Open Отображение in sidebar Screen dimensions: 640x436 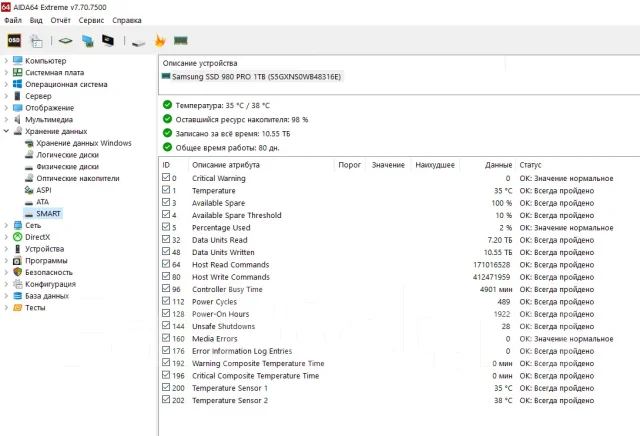(x=49, y=108)
